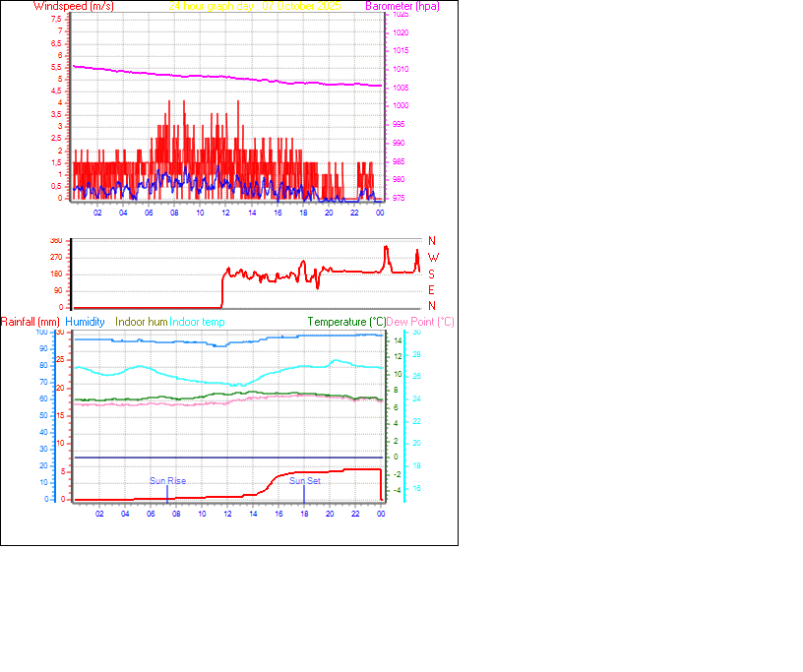Select the Windspeed (m/s) legend label
803x672 pixels.
coord(75,6)
